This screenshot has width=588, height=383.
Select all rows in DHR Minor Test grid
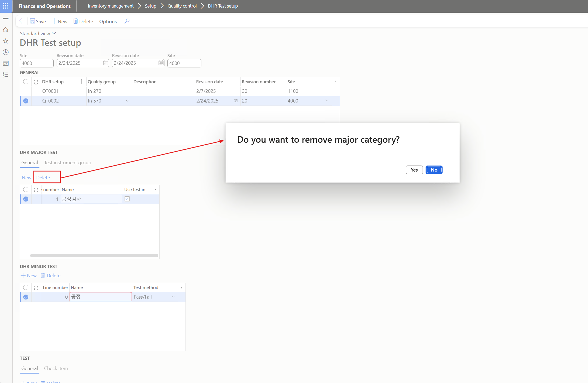pyautogui.click(x=26, y=288)
